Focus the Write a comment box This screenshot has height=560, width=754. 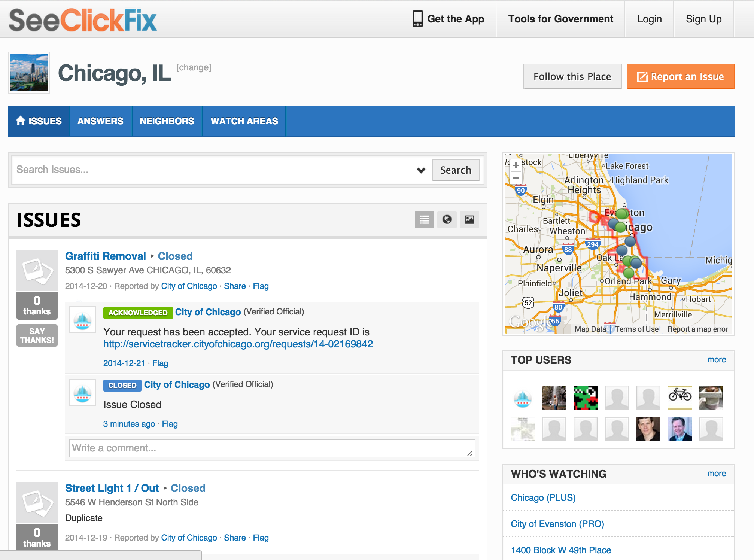tap(272, 448)
